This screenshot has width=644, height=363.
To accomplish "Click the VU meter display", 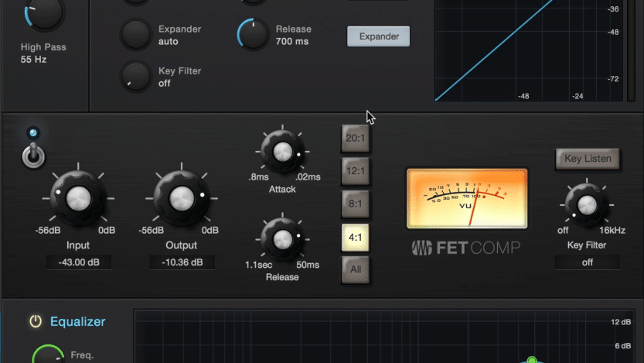I will tap(467, 199).
